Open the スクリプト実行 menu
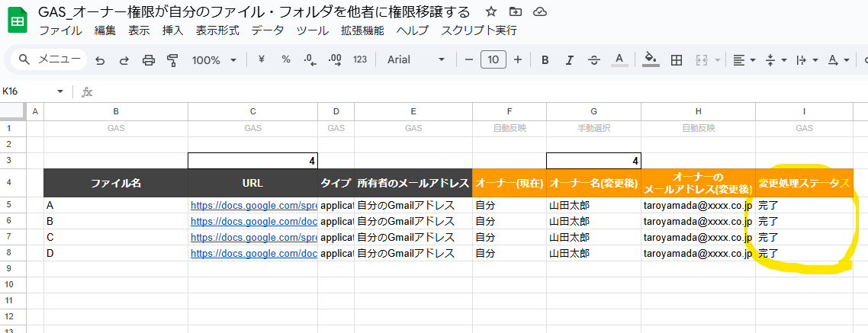Viewport: 868px width, 333px height. click(479, 31)
